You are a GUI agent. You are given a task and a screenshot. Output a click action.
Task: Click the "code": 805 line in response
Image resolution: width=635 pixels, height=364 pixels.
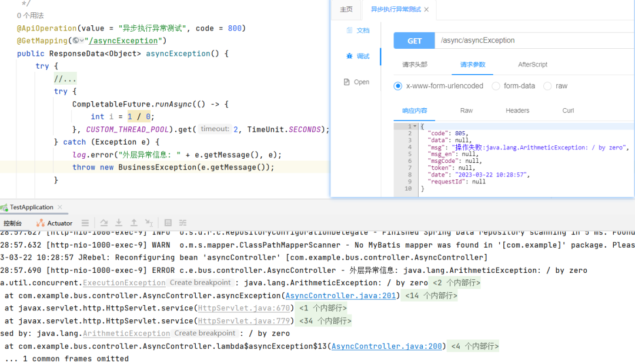(x=448, y=133)
